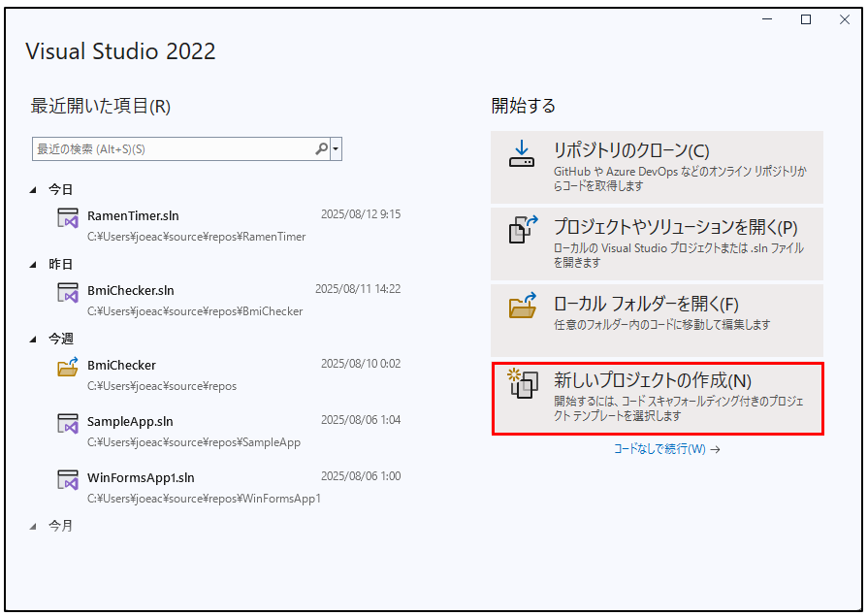Click the BmiChecker folder icon
The width and height of the screenshot is (868, 616).
click(67, 367)
